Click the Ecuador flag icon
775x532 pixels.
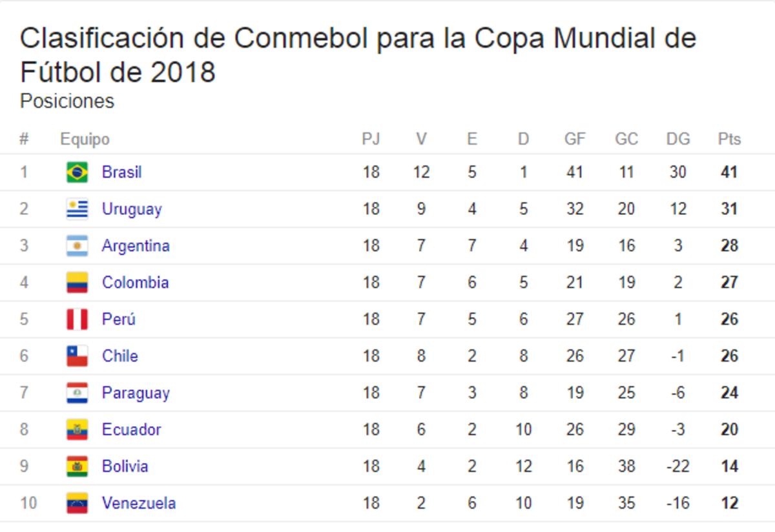tap(77, 430)
